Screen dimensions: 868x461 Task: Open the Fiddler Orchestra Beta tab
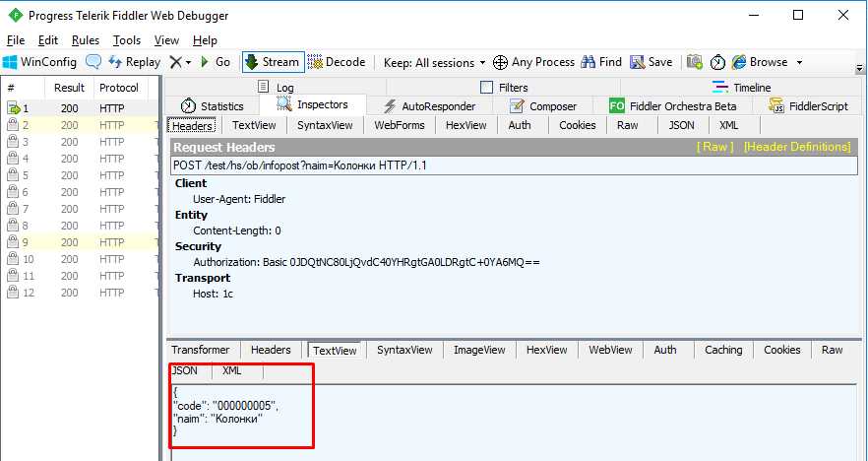(672, 105)
